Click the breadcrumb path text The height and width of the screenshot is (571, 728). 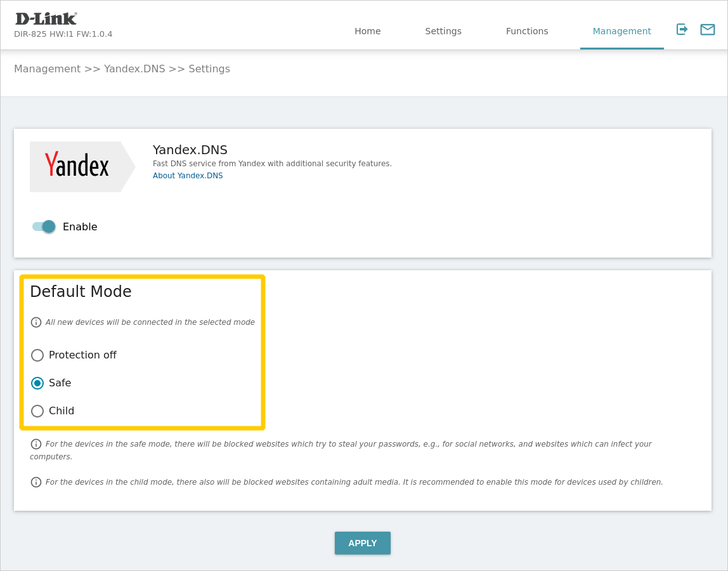(x=122, y=69)
